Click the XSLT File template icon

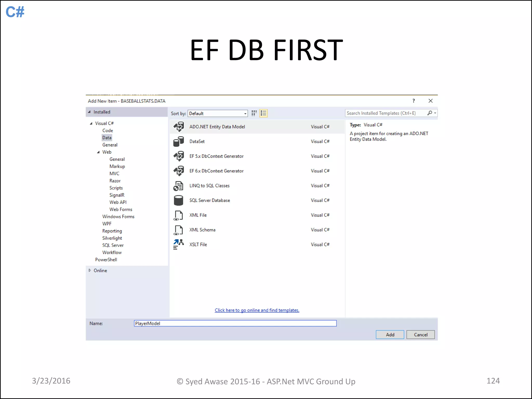click(x=178, y=244)
